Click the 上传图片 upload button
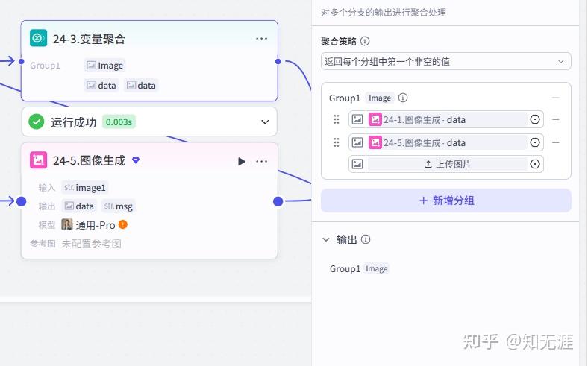Screen dimensions: 588x366 click(447, 164)
